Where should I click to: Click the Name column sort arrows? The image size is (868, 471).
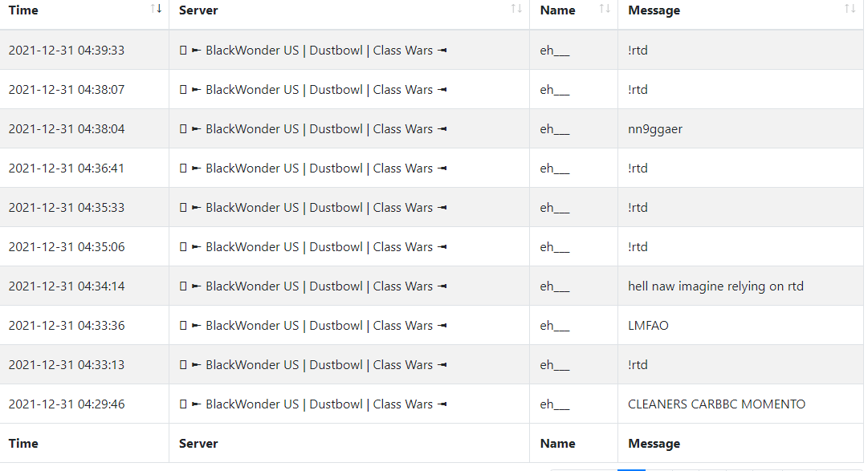click(x=605, y=8)
